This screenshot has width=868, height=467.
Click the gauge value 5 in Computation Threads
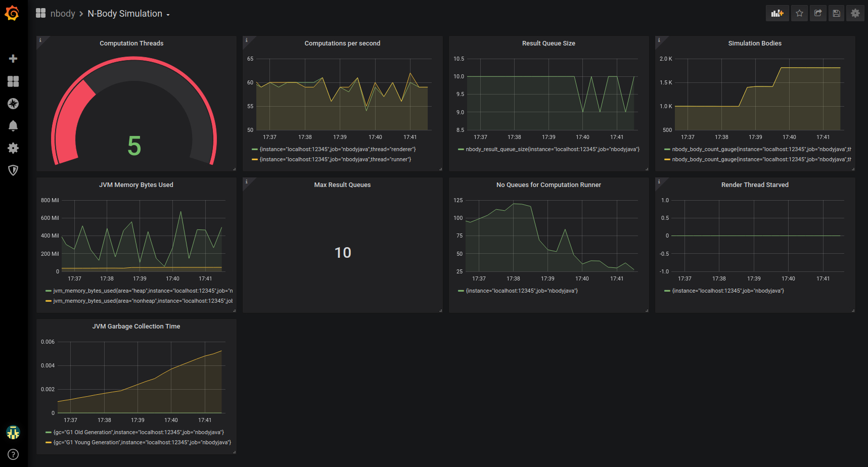point(134,146)
